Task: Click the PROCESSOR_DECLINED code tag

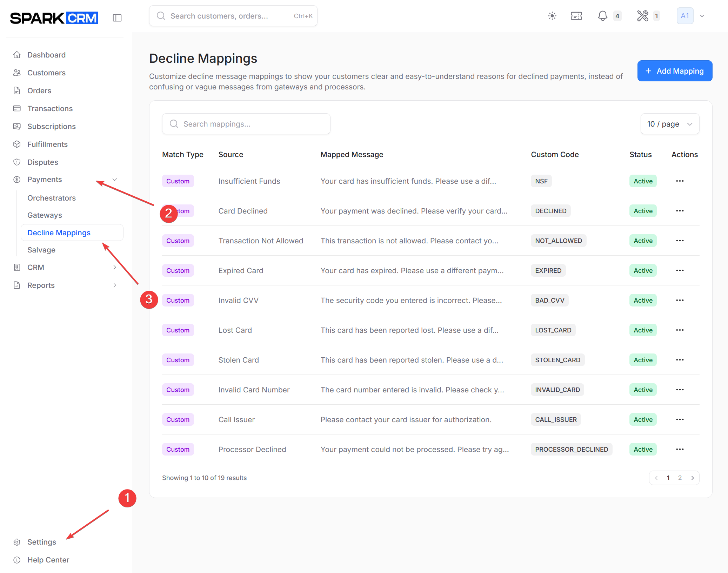Action: point(571,449)
